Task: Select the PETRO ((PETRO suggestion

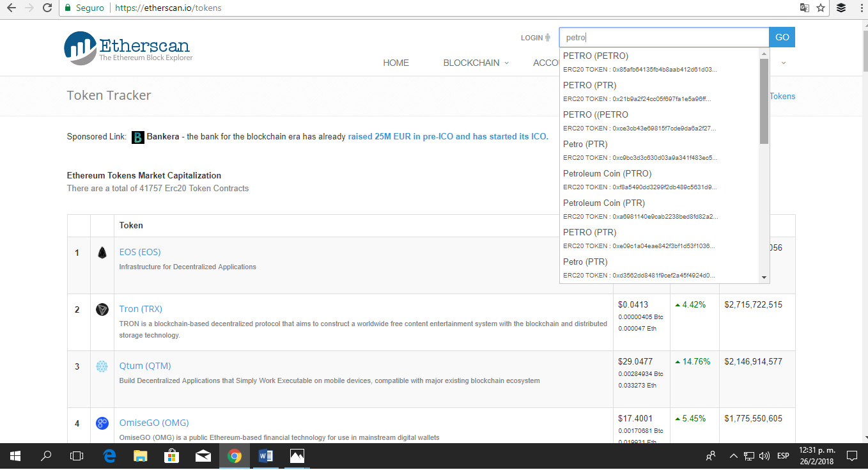Action: pyautogui.click(x=659, y=121)
